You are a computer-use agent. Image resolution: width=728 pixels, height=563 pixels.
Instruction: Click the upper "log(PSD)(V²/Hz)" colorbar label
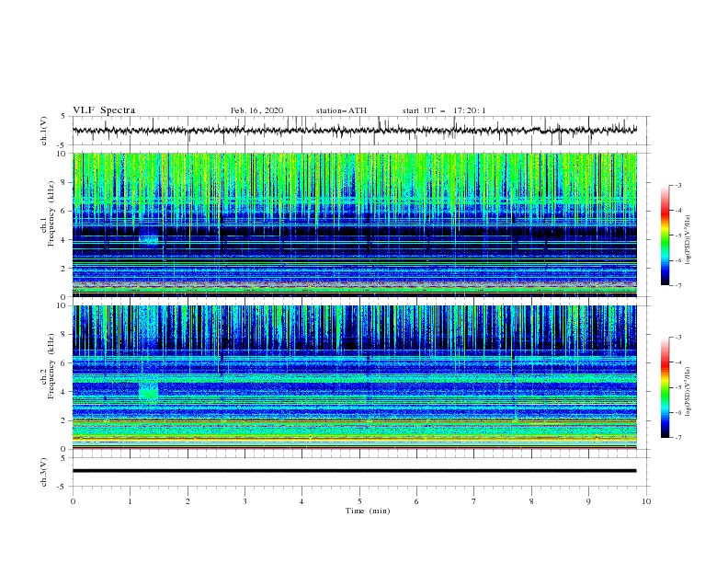click(688, 240)
